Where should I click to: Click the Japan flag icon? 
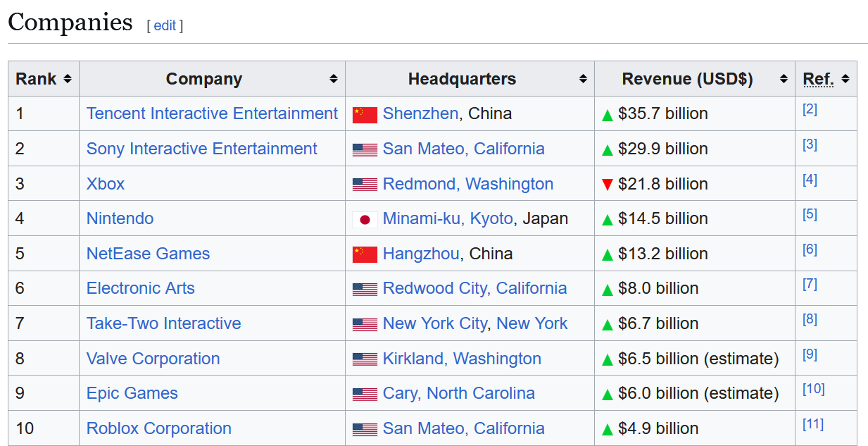(x=365, y=220)
